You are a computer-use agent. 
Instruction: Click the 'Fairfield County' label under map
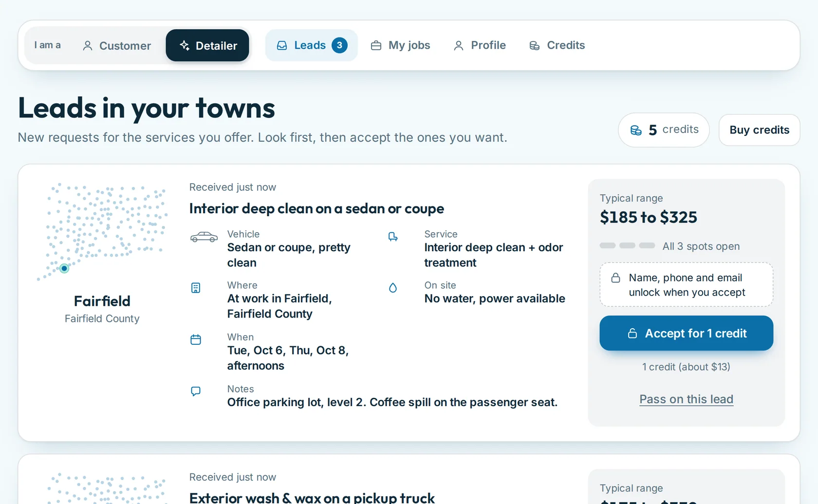[102, 318]
